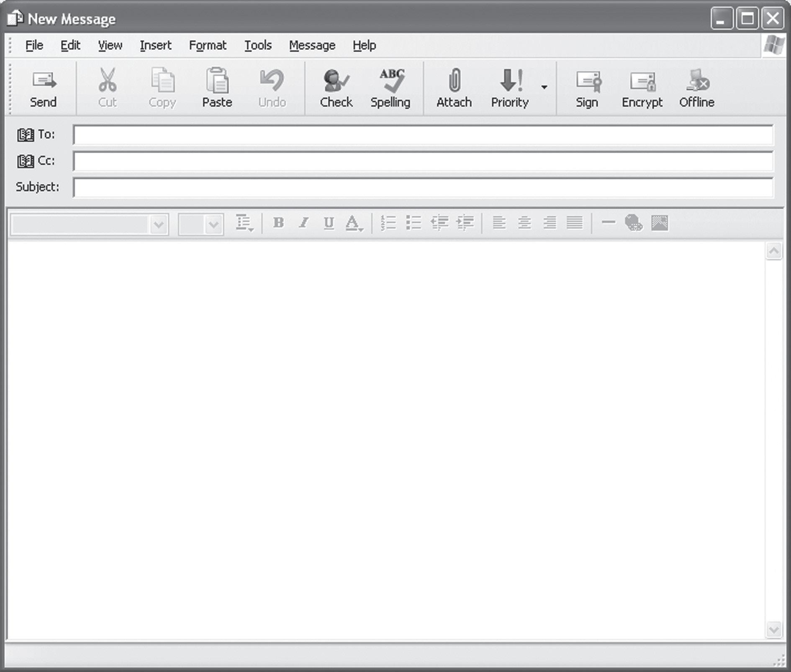This screenshot has width=791, height=672.
Task: Open the font name combo box
Action: point(90,224)
